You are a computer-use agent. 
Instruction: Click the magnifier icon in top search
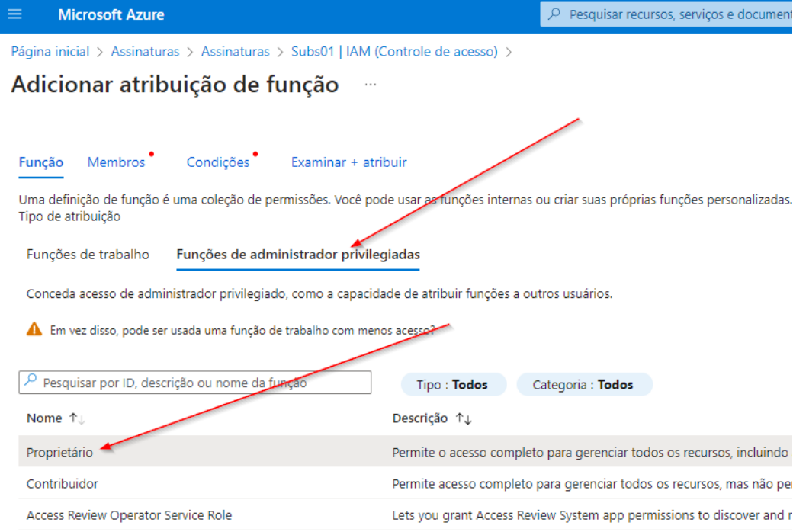554,14
